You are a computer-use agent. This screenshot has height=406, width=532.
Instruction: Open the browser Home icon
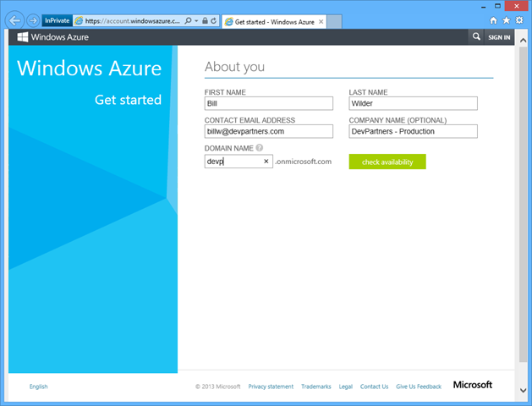tap(494, 19)
